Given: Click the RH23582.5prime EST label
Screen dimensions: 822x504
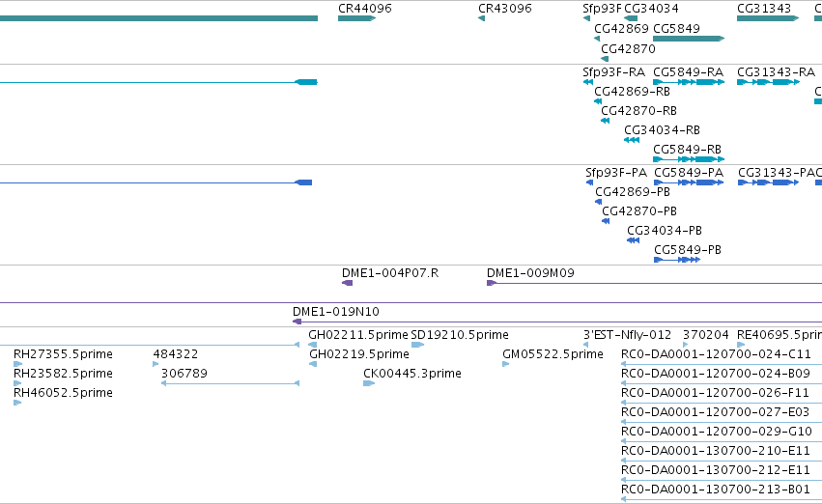Looking at the screenshot, I should pos(63,374).
